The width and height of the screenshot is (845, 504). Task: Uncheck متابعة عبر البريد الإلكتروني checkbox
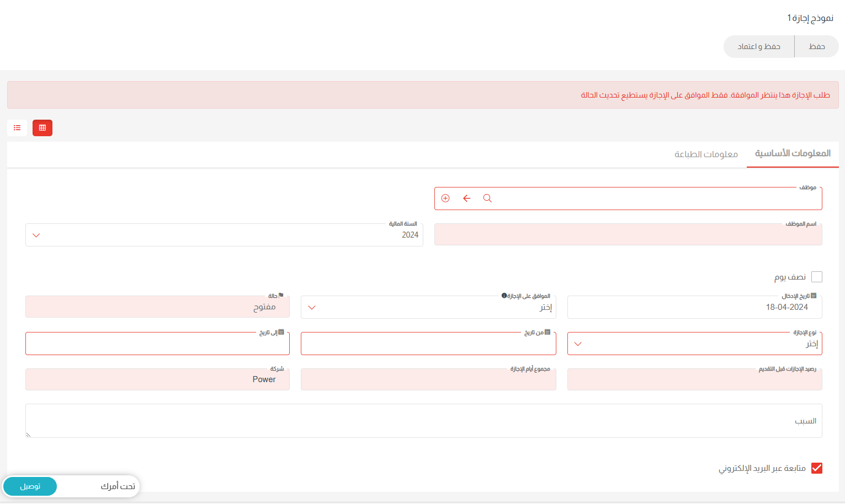click(x=817, y=468)
